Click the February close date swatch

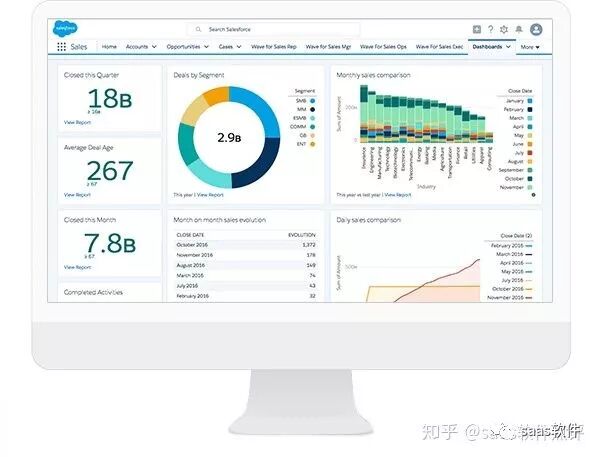tap(530, 109)
